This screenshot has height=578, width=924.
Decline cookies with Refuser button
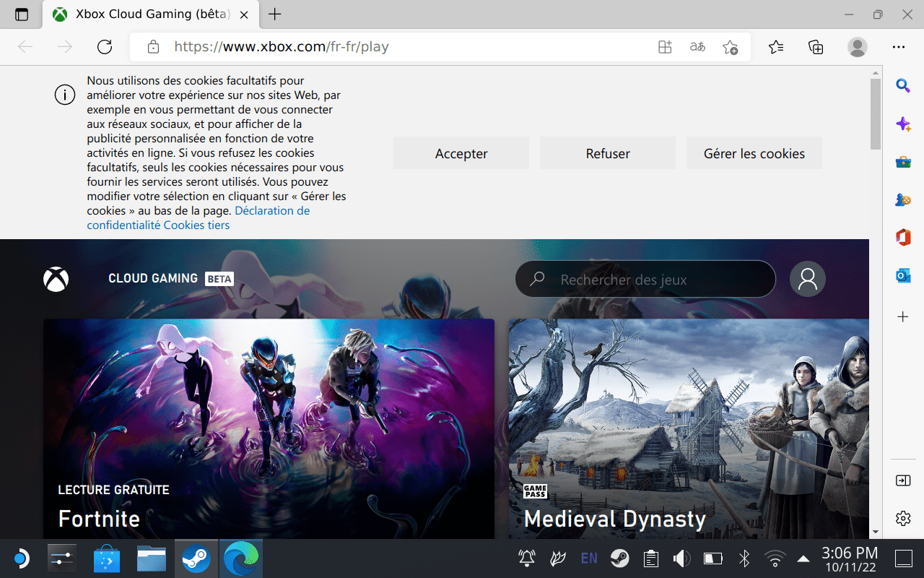608,153
